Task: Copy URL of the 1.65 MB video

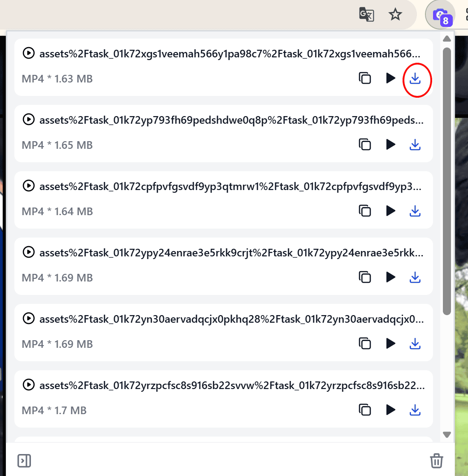Action: coord(365,145)
